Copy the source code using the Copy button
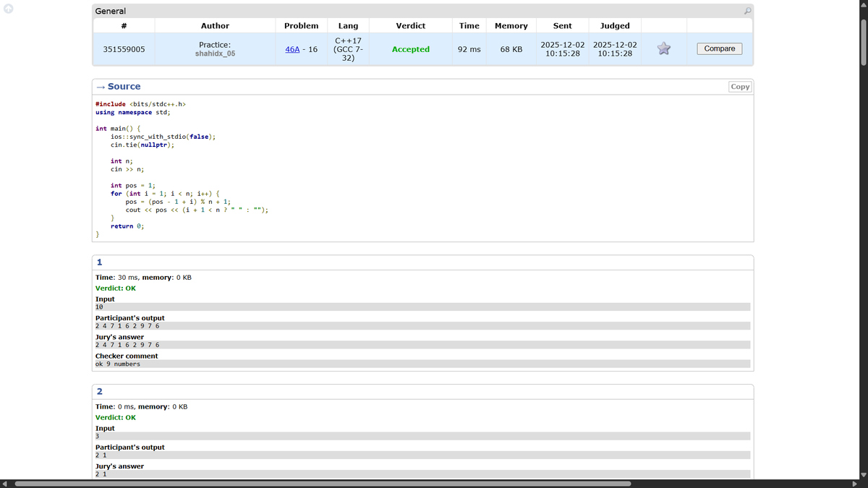The width and height of the screenshot is (868, 488). (739, 86)
